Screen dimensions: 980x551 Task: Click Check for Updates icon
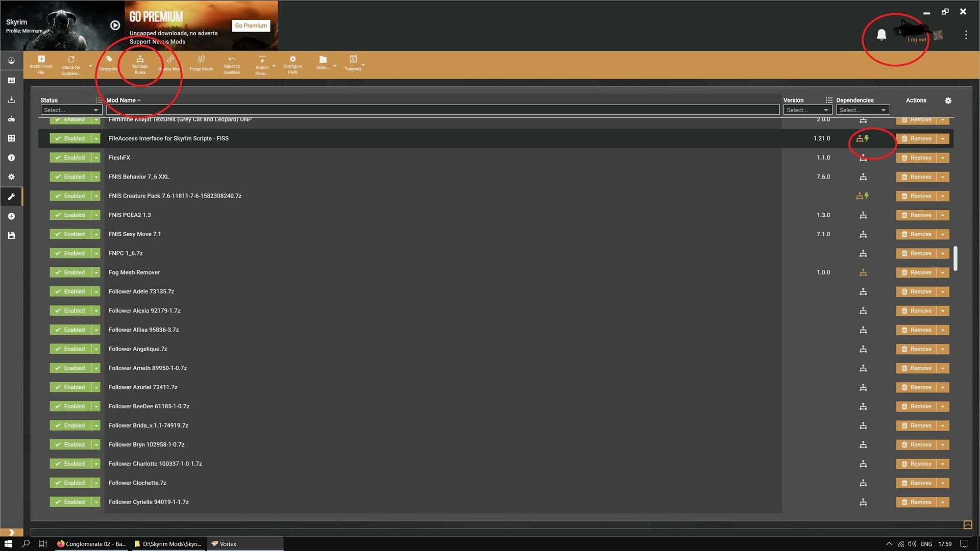coord(71,65)
